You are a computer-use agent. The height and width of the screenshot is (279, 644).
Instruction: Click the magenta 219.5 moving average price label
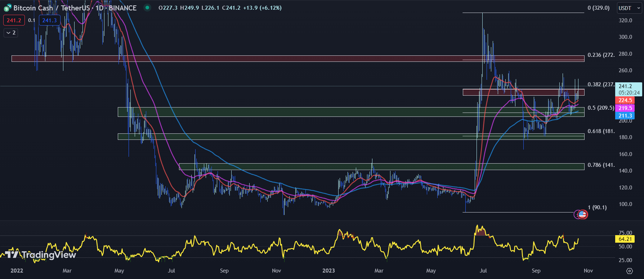click(625, 108)
